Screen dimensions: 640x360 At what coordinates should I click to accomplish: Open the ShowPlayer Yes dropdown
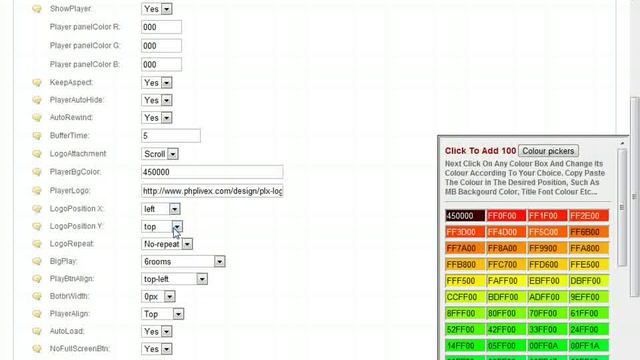157,9
